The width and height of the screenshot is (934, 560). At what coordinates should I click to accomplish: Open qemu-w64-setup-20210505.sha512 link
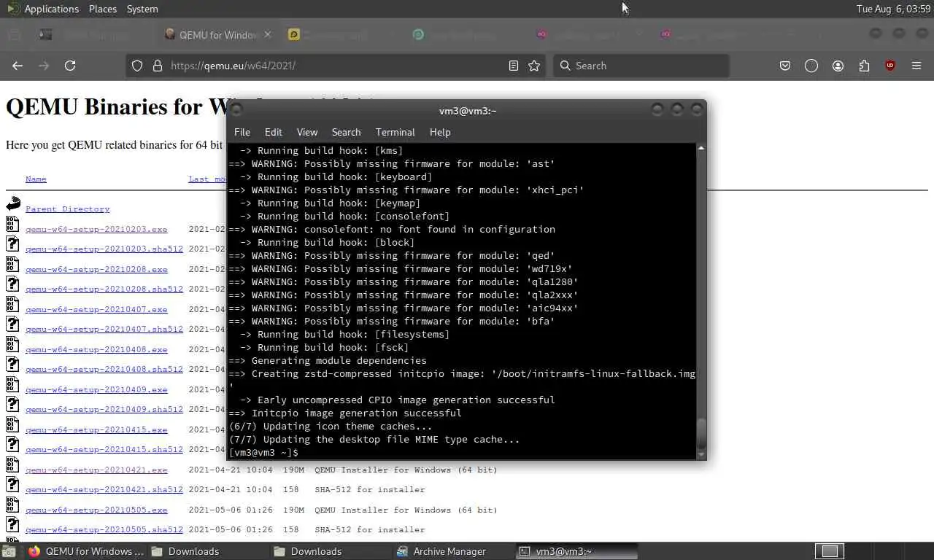point(104,529)
